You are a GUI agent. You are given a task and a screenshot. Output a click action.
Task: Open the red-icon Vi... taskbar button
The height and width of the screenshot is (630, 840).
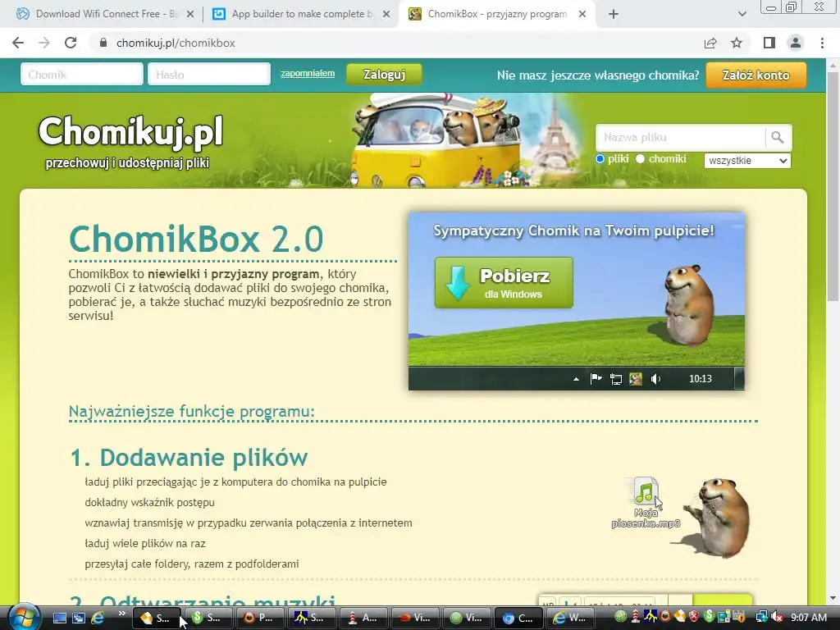(x=416, y=618)
